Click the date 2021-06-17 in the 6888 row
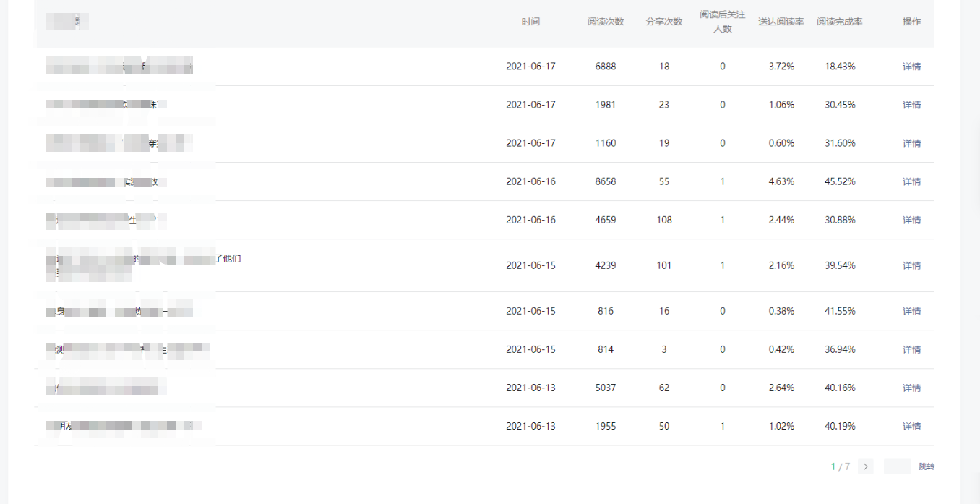 point(530,67)
